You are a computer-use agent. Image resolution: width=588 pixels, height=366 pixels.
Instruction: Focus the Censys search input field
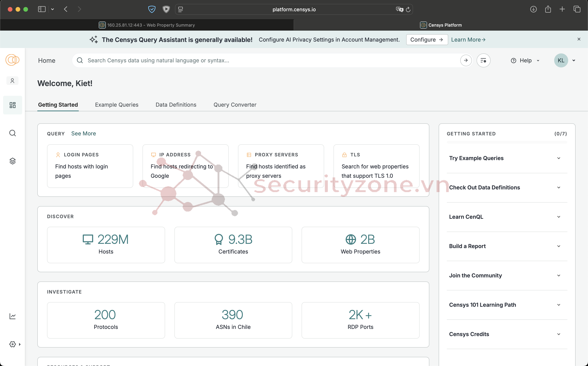pos(272,60)
